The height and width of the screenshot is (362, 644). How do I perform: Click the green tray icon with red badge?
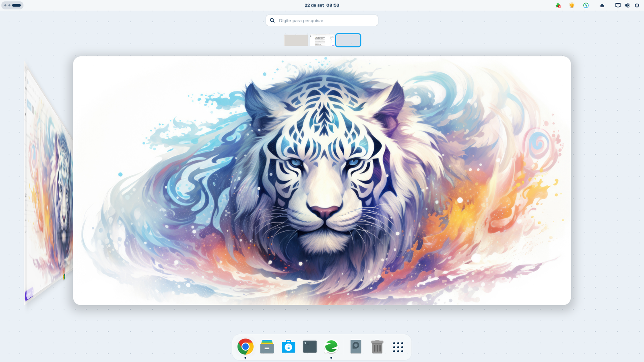coord(558,5)
